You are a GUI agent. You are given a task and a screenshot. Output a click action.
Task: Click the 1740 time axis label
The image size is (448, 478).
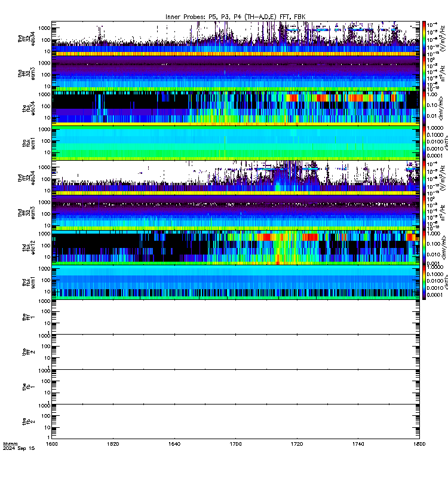[x=358, y=444]
